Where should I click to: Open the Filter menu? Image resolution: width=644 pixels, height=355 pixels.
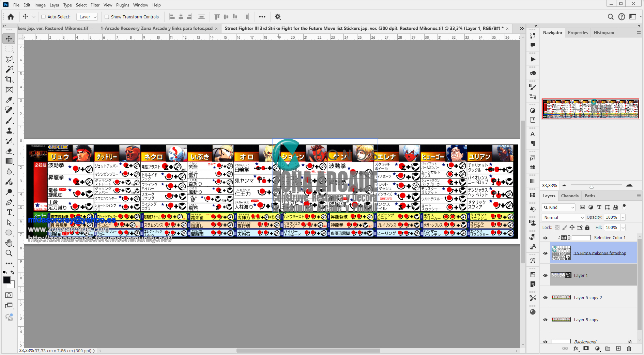pyautogui.click(x=95, y=5)
